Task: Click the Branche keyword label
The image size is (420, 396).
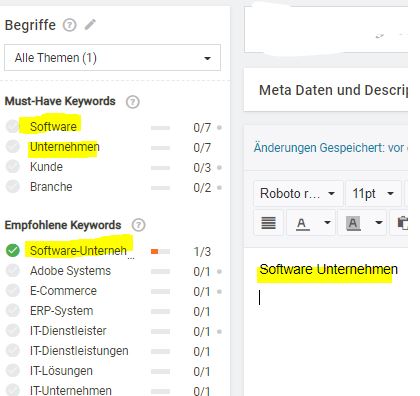Action: (51, 187)
